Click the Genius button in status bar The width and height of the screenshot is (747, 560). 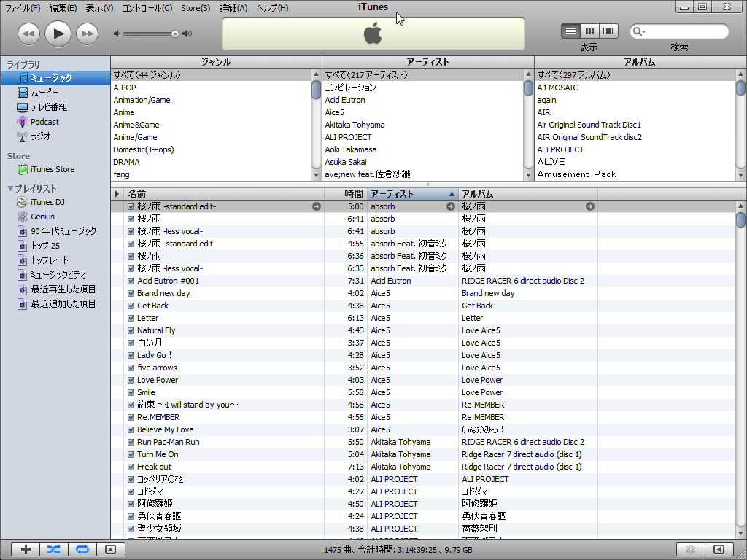click(691, 550)
